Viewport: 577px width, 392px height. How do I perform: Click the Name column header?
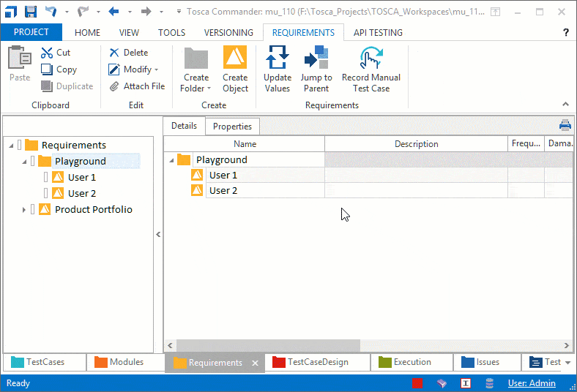click(x=245, y=143)
